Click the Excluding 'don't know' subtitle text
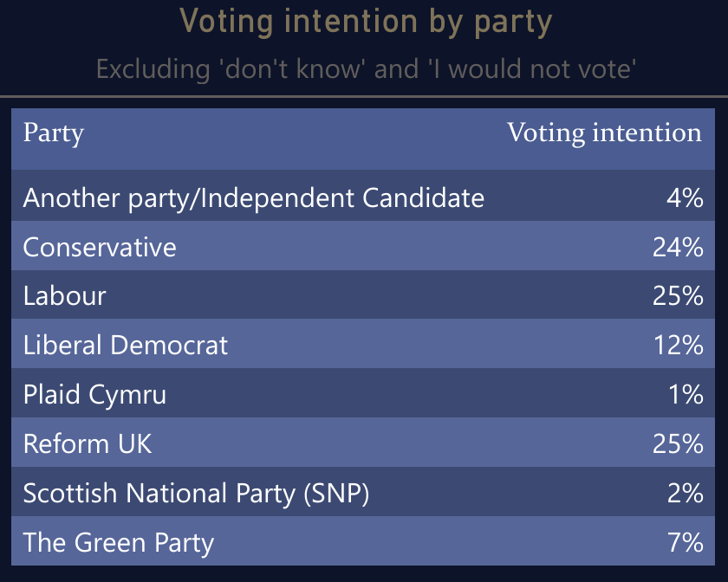The image size is (728, 582). click(366, 69)
